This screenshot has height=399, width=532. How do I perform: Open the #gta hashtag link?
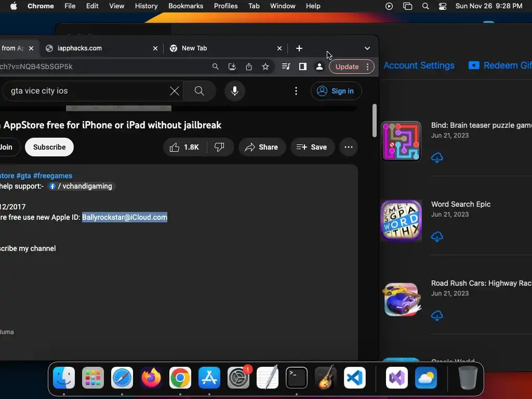23,176
